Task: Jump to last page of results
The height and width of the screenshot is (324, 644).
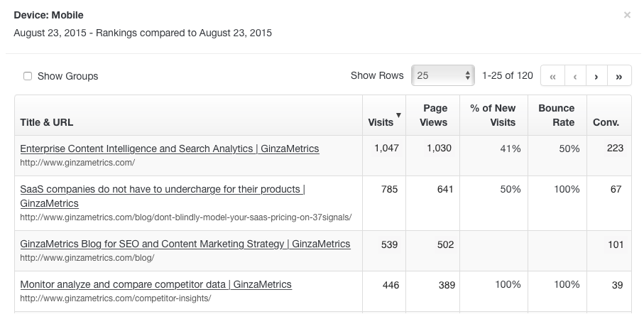Action: (619, 76)
